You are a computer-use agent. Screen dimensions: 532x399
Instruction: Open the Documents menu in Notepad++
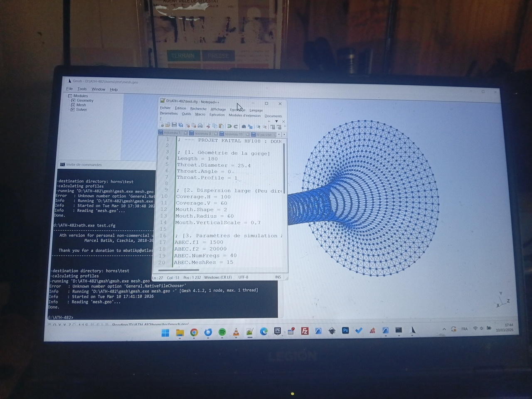point(273,116)
